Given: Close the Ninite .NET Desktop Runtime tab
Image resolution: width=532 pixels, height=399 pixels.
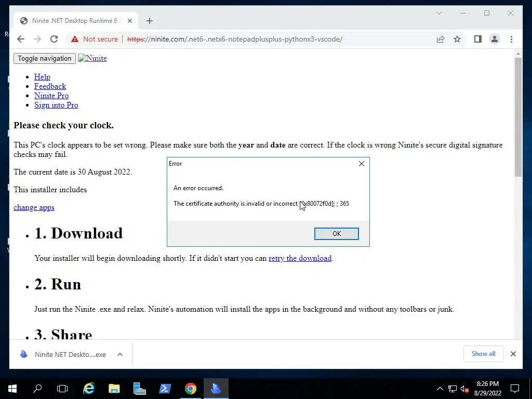Looking at the screenshot, I should pos(129,21).
